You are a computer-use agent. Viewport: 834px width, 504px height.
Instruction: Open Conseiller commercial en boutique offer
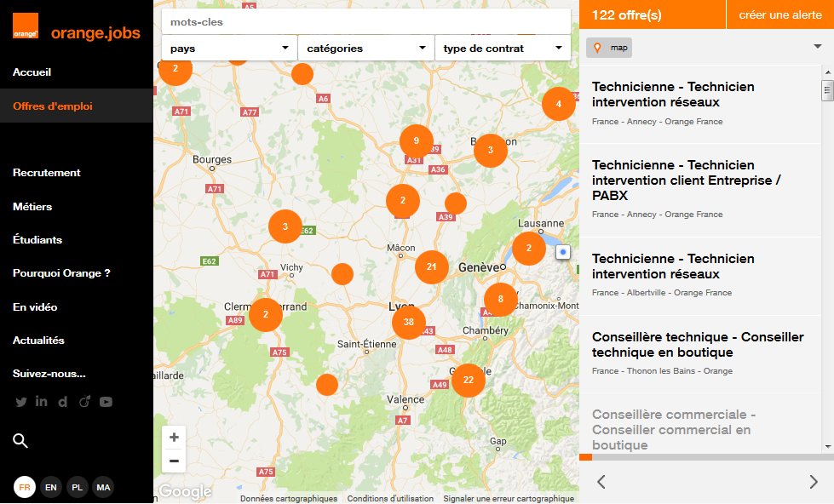[x=700, y=424]
